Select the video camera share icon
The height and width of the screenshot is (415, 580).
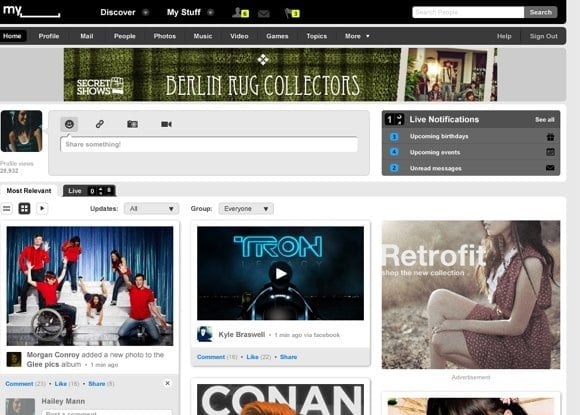coord(166,124)
